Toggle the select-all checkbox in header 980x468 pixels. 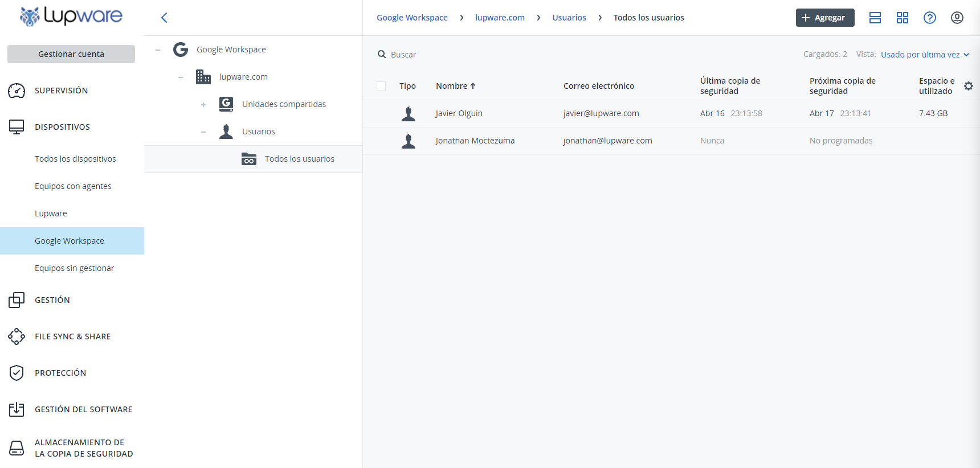click(381, 86)
